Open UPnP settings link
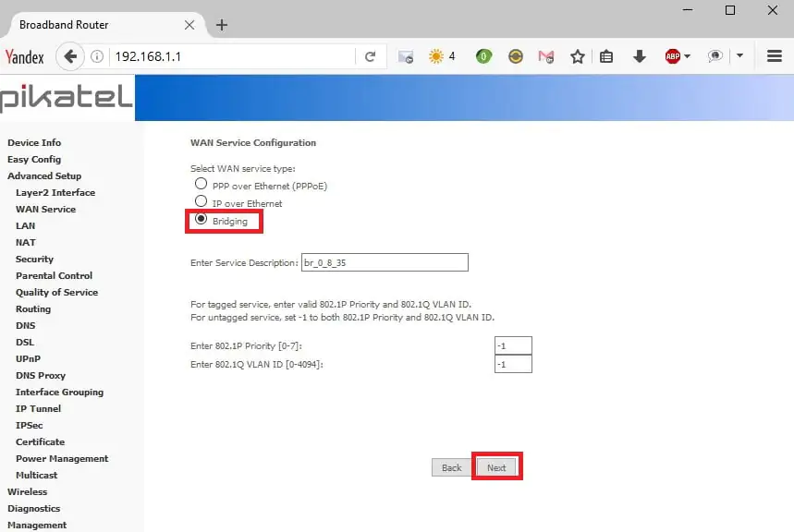 coord(28,359)
